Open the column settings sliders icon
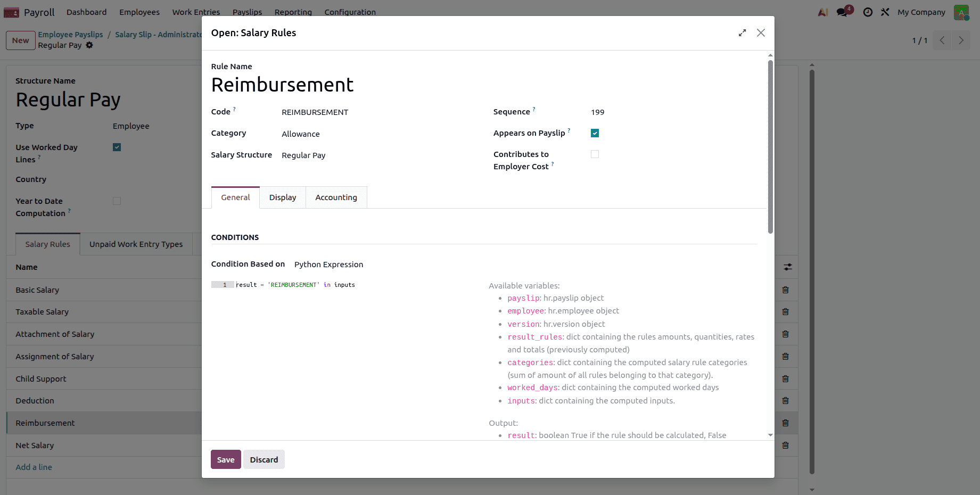Image resolution: width=980 pixels, height=495 pixels. coord(788,267)
